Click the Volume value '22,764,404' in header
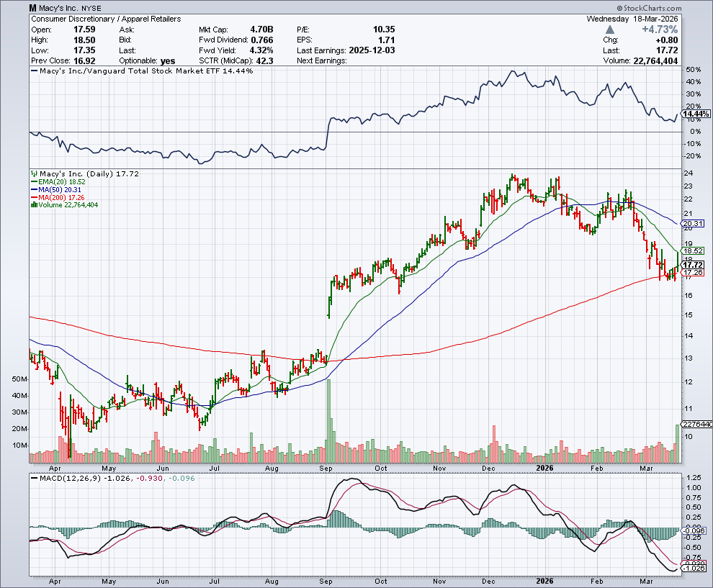 (x=655, y=61)
